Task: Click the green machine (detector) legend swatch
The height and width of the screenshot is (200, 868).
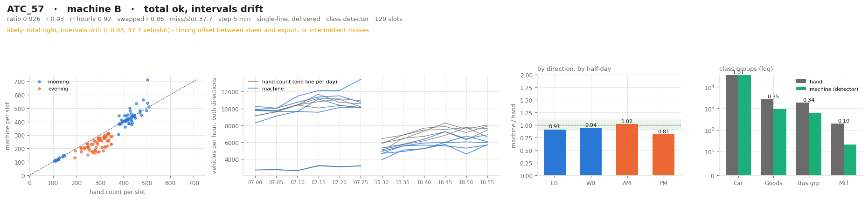Action: pyautogui.click(x=801, y=89)
